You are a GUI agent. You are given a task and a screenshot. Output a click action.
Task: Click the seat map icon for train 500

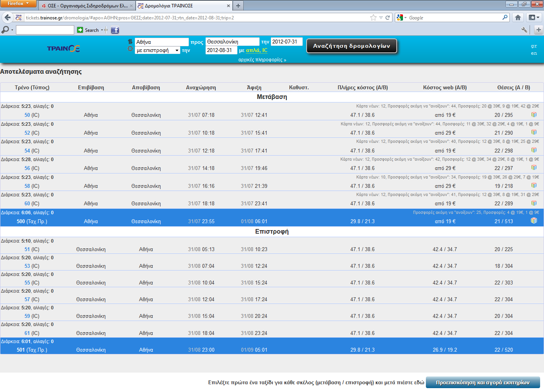(534, 220)
